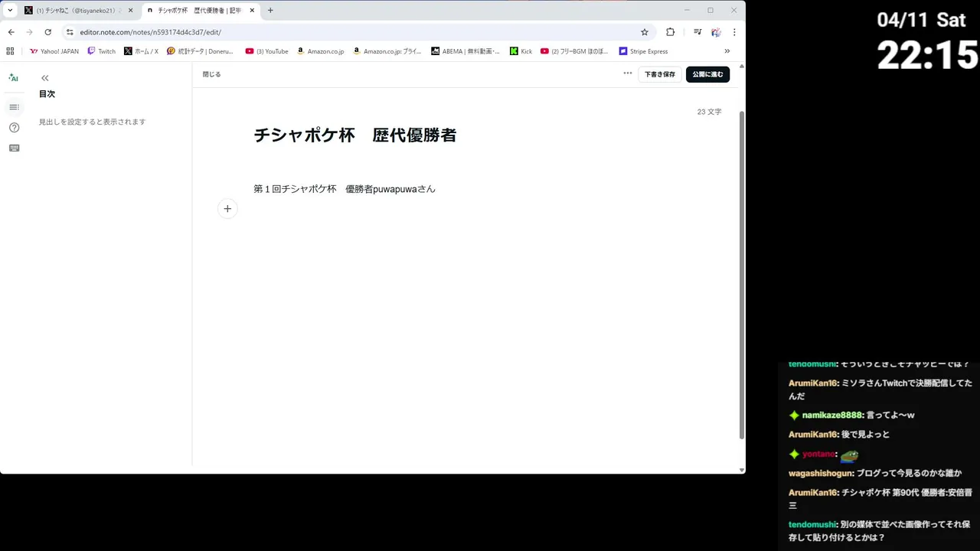Open Yahoo! JAPAN bookmark
Image resolution: width=980 pixels, height=551 pixels.
54,51
